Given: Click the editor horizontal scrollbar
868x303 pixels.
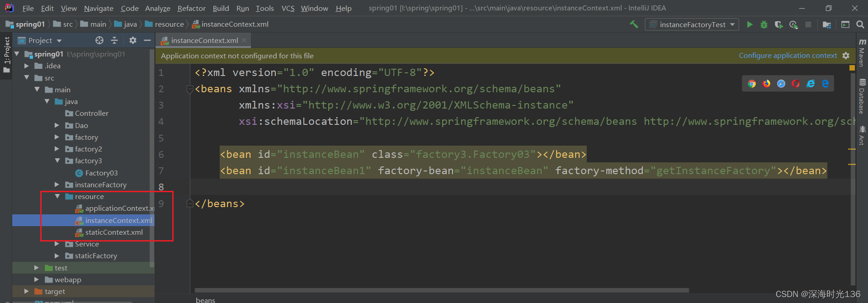Looking at the screenshot, I should pyautogui.click(x=442, y=290).
